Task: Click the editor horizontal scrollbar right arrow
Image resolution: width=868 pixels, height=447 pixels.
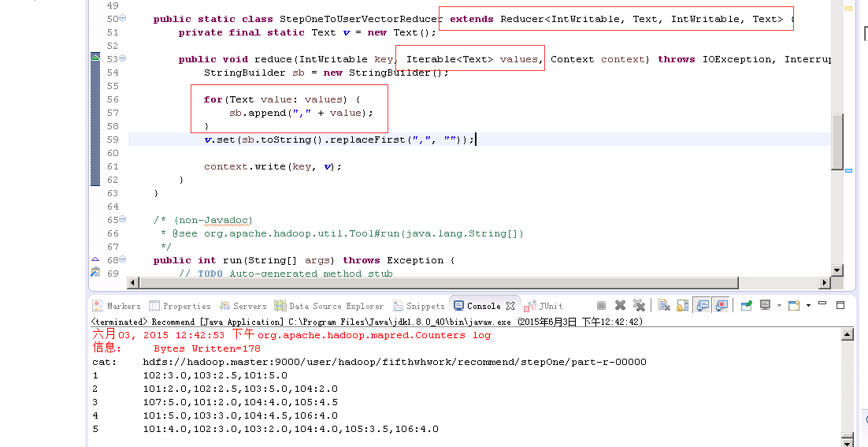Action: coord(825,282)
